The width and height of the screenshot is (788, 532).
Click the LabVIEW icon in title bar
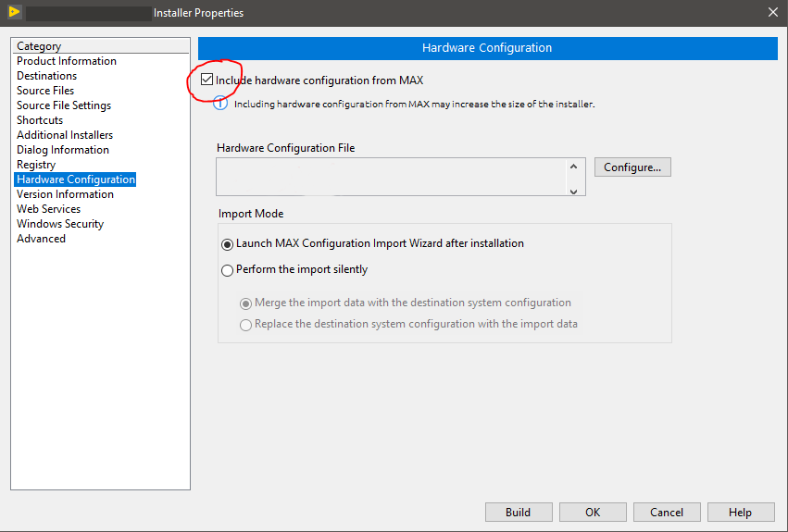click(x=15, y=12)
